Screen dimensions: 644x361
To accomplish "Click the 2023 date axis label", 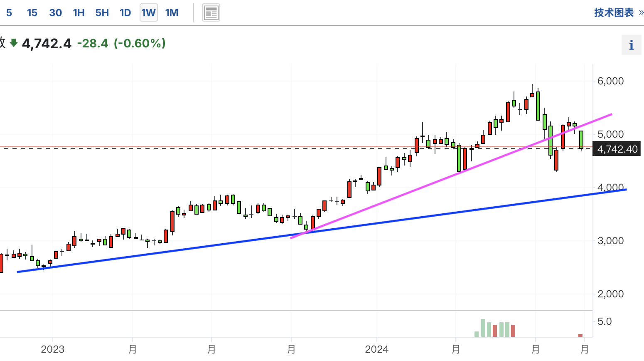I will [53, 349].
